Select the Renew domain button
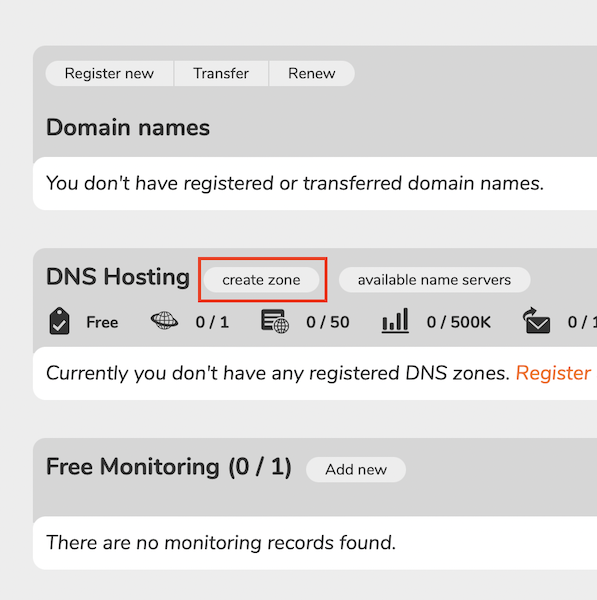 (x=312, y=73)
